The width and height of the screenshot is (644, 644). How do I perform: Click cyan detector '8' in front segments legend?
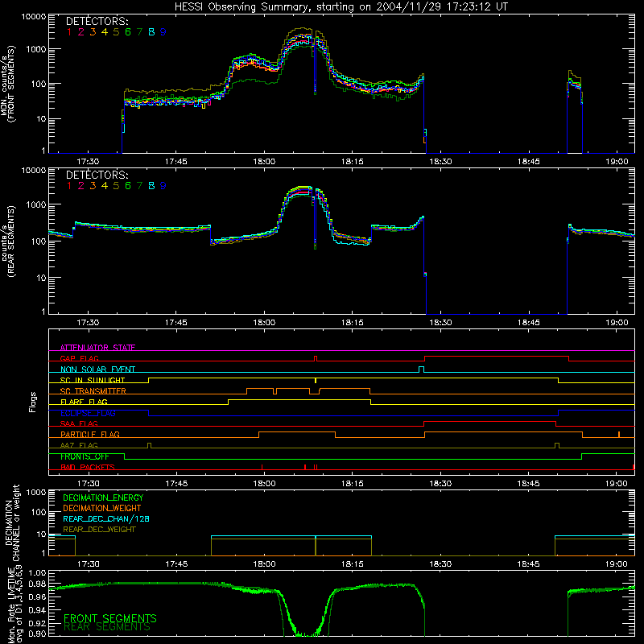(151, 32)
